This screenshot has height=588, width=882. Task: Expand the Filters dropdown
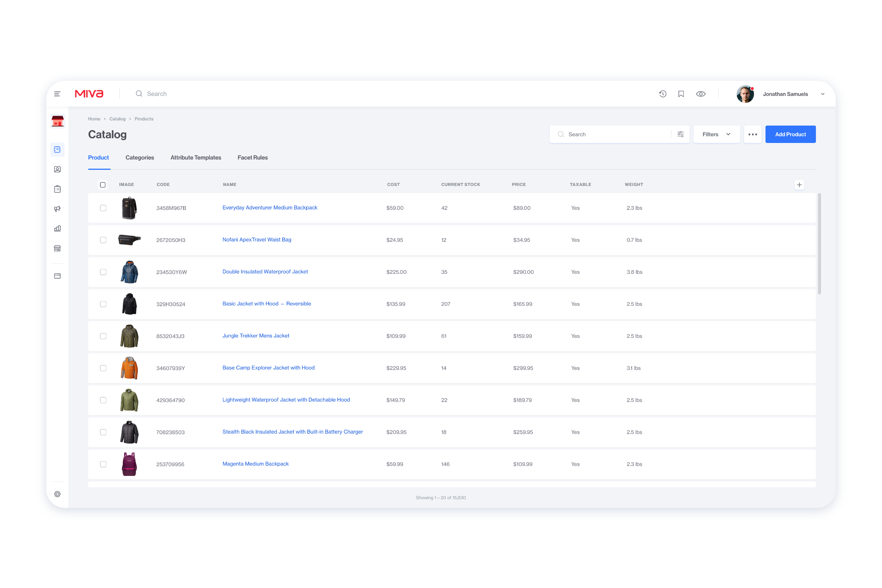click(716, 134)
